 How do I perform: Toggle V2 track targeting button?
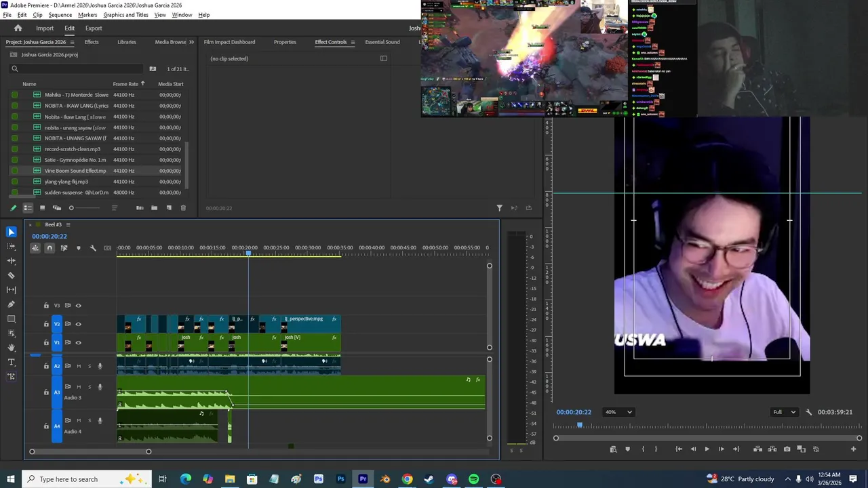(x=57, y=324)
